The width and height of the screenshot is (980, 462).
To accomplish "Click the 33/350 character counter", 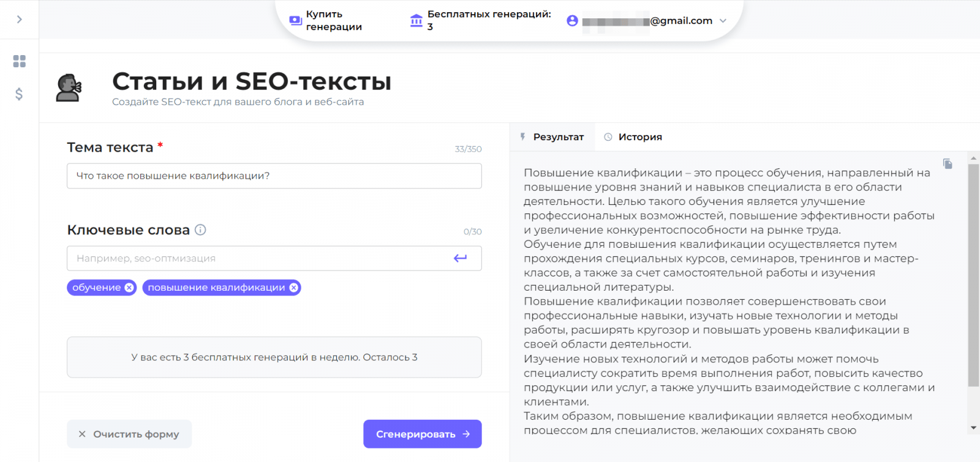I will pyautogui.click(x=468, y=149).
